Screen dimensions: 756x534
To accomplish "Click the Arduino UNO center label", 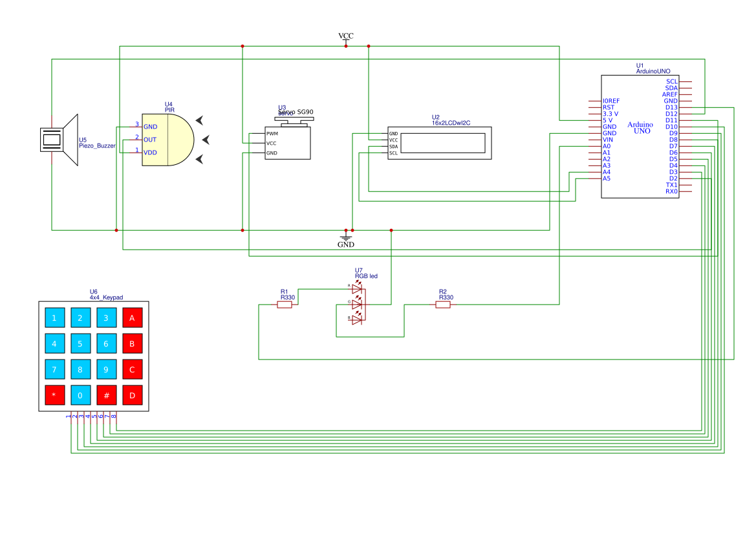I will click(x=640, y=128).
